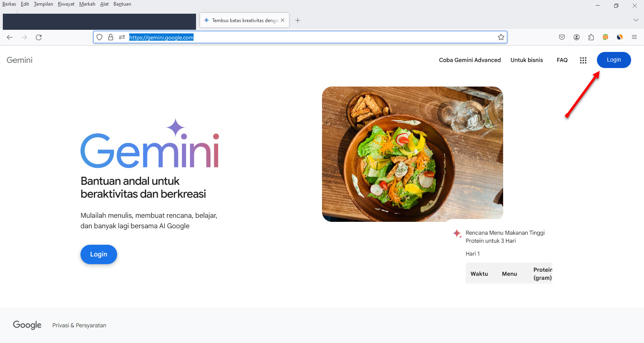Open the Save to Pocket icon
Image resolution: width=644 pixels, height=343 pixels.
coord(562,37)
